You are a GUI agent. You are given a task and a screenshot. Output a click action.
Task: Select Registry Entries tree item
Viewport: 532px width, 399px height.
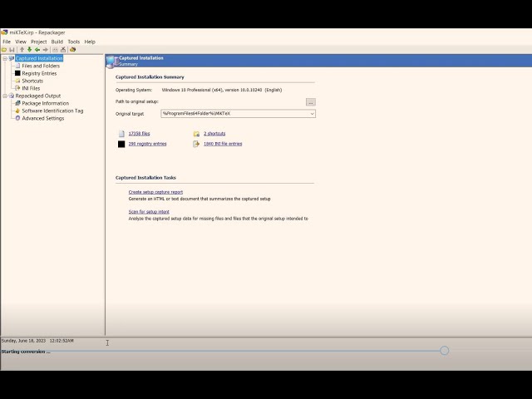pos(39,73)
